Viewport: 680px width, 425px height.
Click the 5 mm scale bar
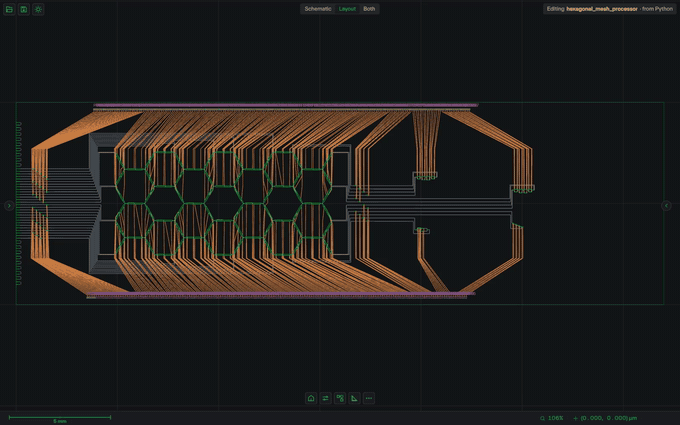[x=60, y=418]
